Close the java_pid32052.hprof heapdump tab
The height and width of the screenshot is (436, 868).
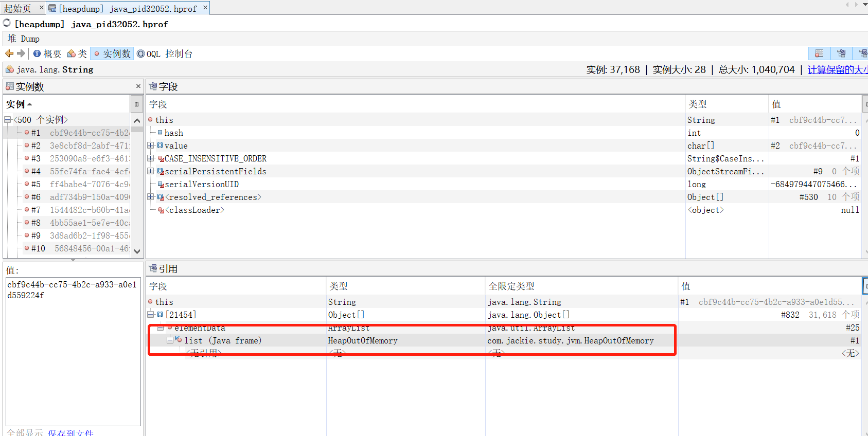pos(205,8)
